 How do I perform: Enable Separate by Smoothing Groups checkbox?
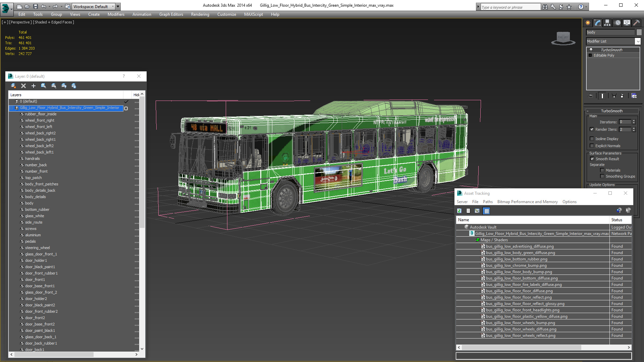(602, 176)
